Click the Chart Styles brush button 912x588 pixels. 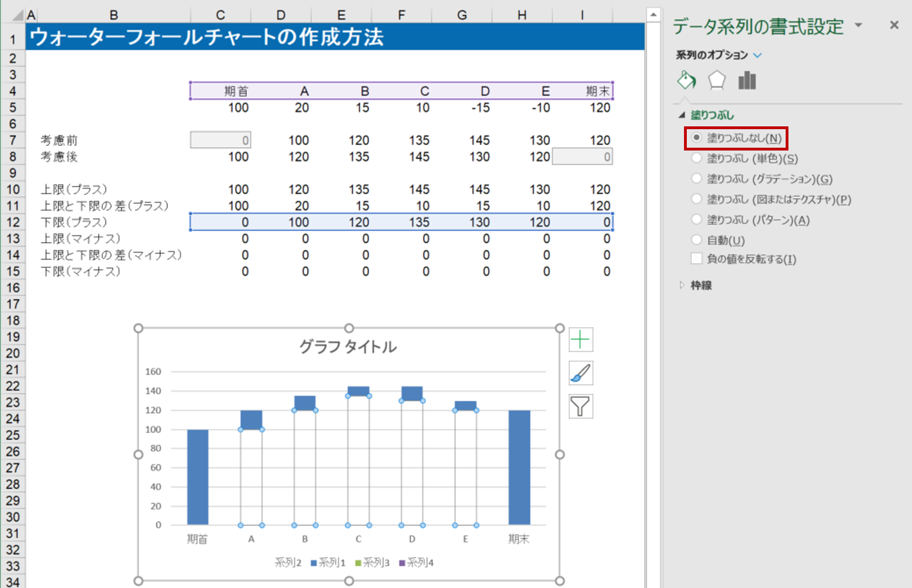pyautogui.click(x=581, y=373)
